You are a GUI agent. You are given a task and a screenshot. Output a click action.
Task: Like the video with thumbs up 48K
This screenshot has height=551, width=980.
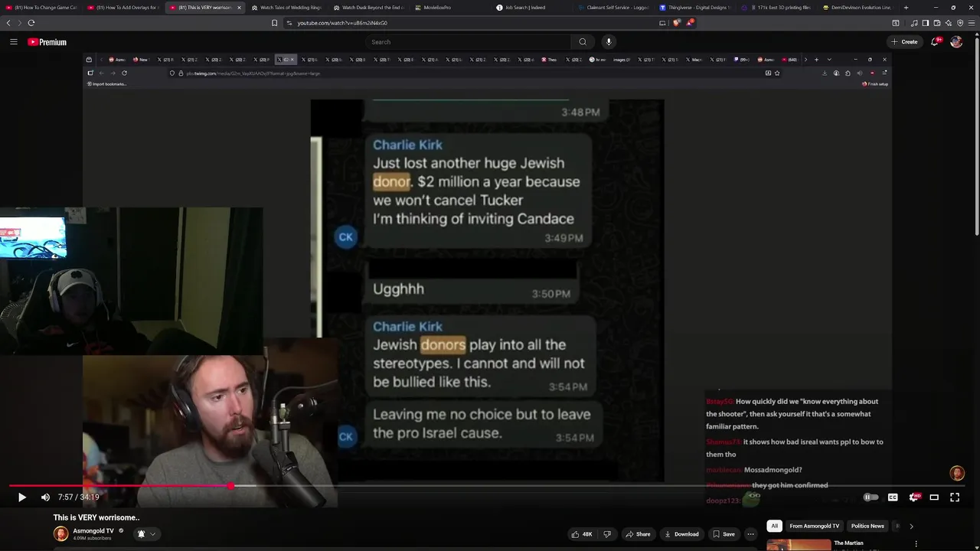click(x=582, y=534)
